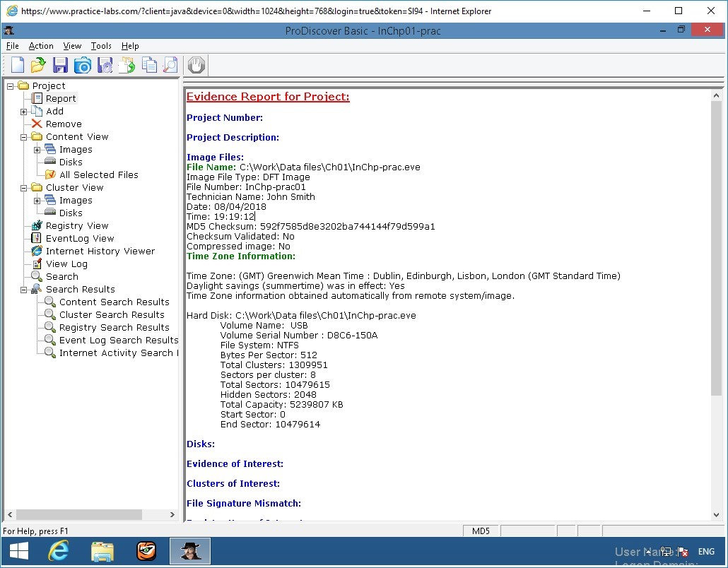Viewport: 728px width, 568px height.
Task: Click the ProDiscover detective icon in title bar
Action: 8,30
